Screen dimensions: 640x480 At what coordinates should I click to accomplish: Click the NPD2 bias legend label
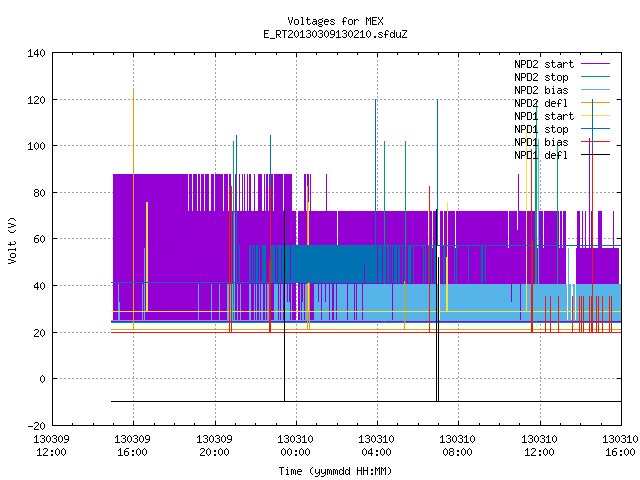click(x=541, y=90)
